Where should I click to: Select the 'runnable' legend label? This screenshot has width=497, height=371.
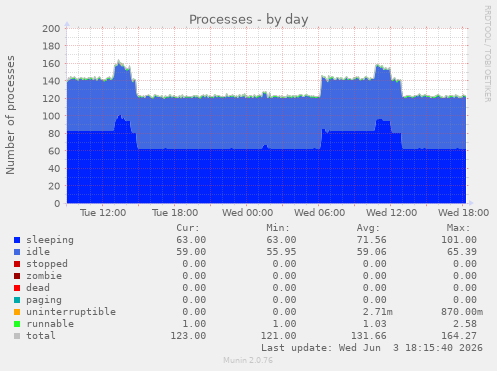coord(50,324)
